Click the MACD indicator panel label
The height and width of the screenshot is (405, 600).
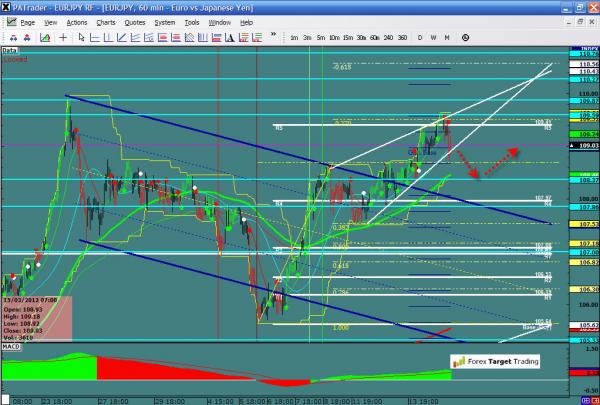coord(12,346)
